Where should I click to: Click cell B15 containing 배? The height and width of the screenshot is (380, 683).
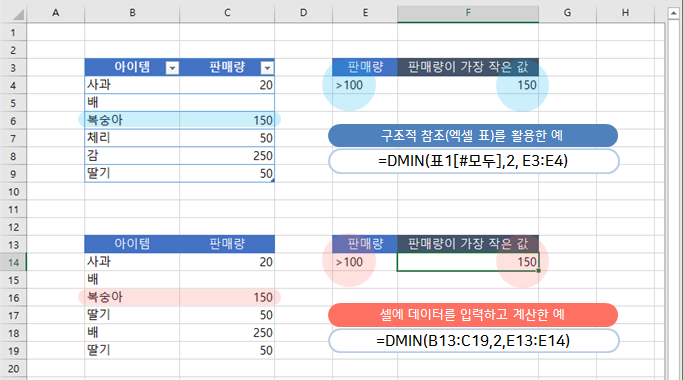click(x=132, y=280)
